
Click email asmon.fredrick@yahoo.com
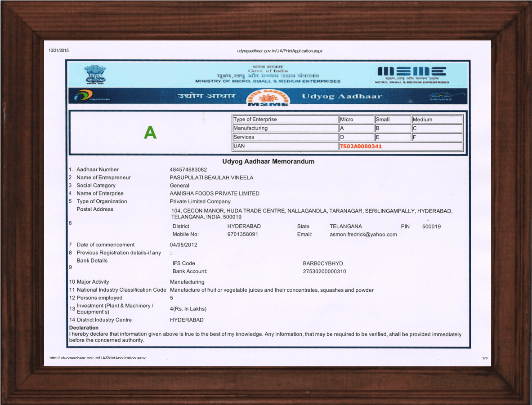(363, 234)
